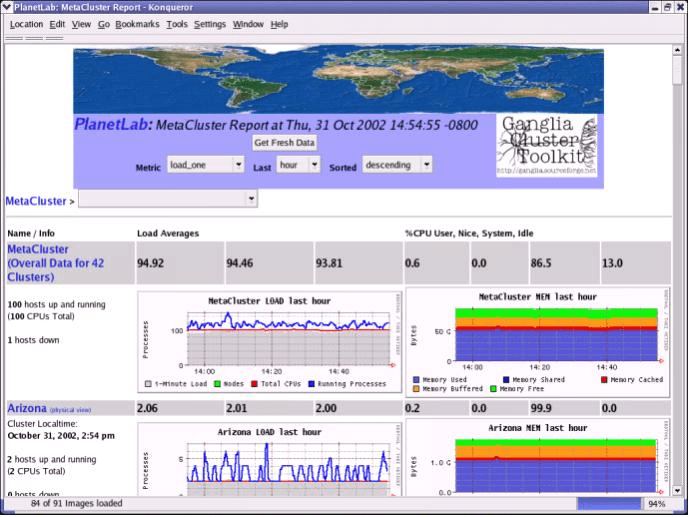Follow the MetaCluster breadcrumb link
Screen dimensions: 689x517
[x=36, y=201]
